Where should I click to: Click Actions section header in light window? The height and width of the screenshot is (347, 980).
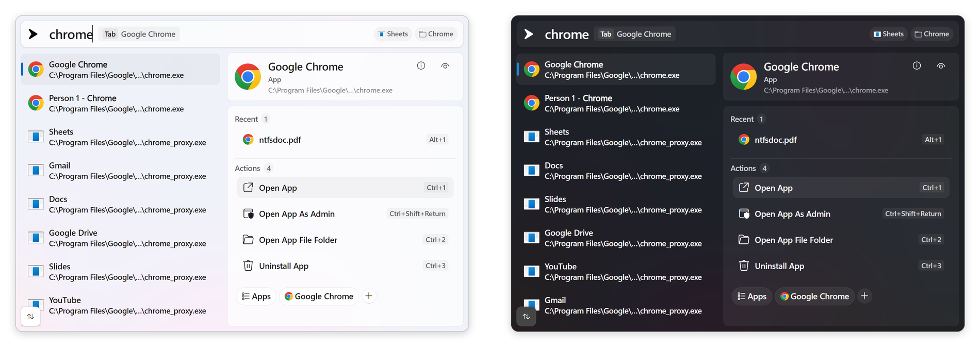[x=247, y=168]
